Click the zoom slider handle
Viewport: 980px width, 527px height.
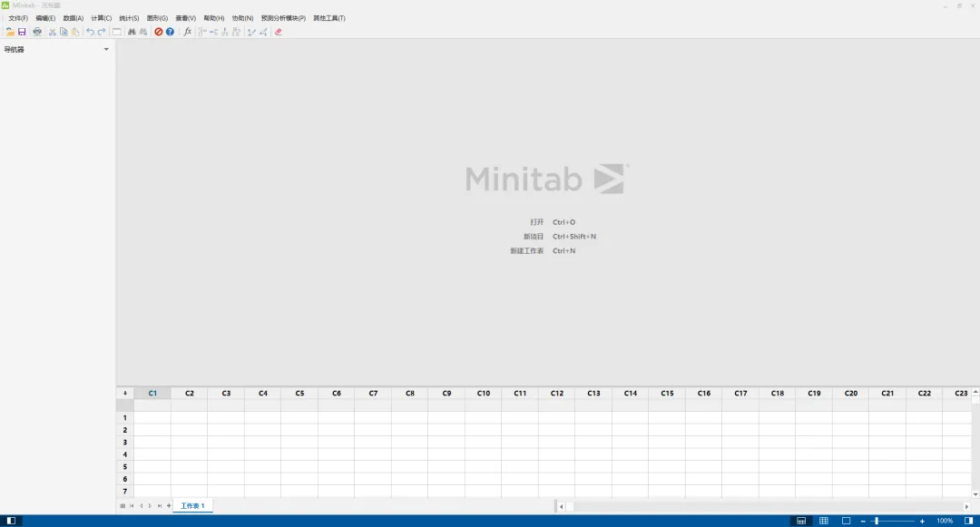coord(877,521)
